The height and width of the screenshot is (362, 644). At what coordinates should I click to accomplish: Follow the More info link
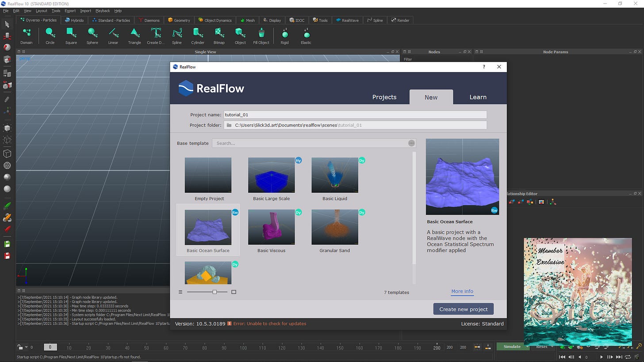(462, 291)
